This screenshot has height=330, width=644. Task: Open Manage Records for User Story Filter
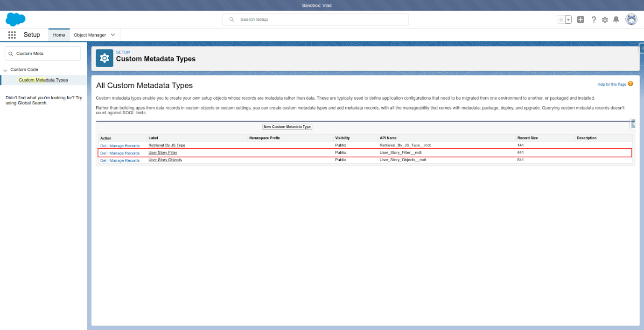pyautogui.click(x=125, y=153)
